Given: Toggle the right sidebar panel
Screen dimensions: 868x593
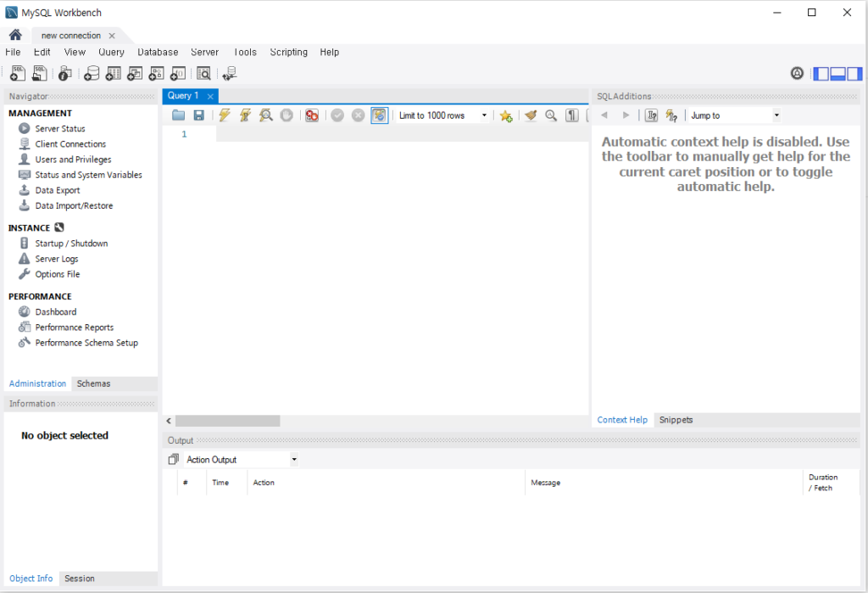Looking at the screenshot, I should [854, 73].
